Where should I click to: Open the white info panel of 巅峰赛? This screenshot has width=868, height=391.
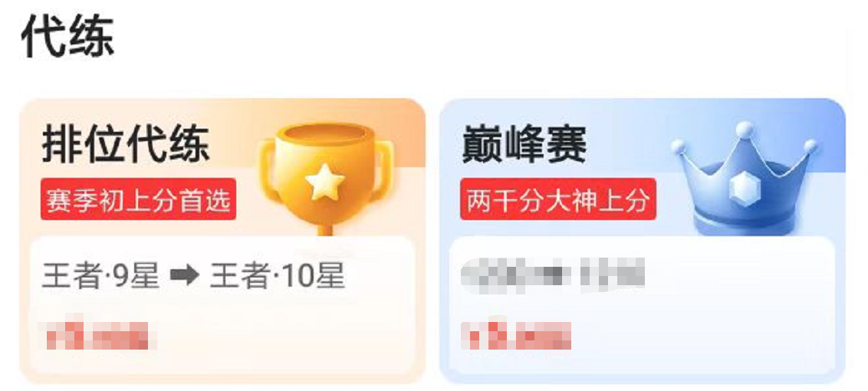642,306
